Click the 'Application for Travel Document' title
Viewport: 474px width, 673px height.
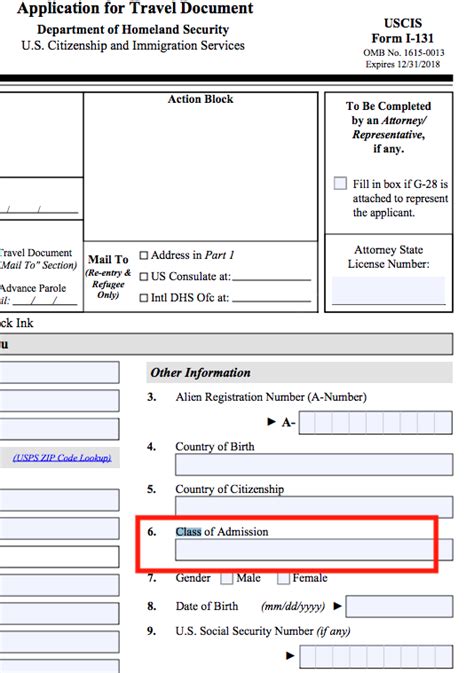pos(135,8)
